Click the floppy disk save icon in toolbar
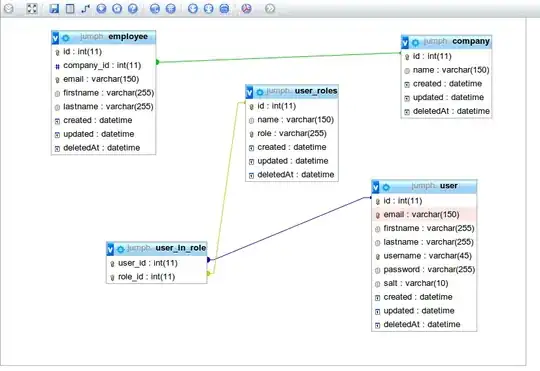 click(54, 9)
